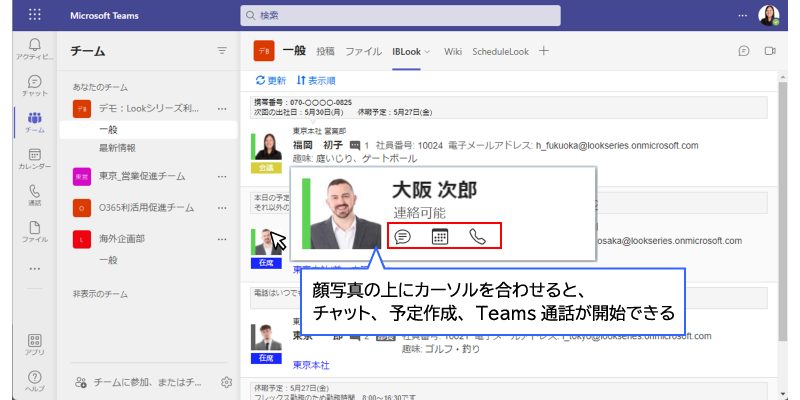The width and height of the screenshot is (800, 400).
Task: Switch to the ScheduleLook tab
Action: tap(501, 51)
